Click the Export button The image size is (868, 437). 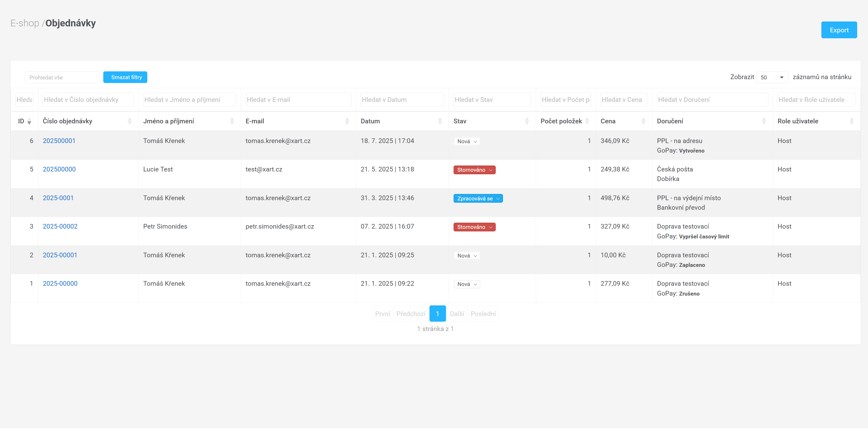(839, 30)
